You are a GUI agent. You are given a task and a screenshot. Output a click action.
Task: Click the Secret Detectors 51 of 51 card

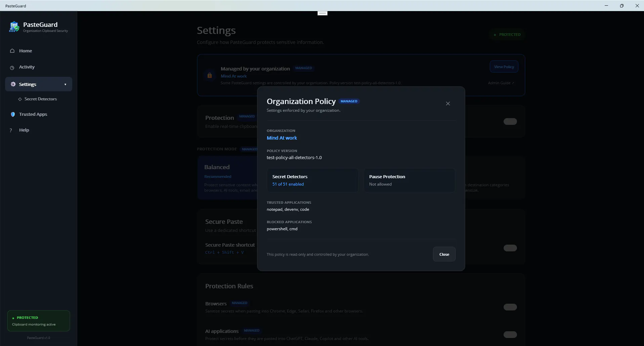(x=312, y=180)
